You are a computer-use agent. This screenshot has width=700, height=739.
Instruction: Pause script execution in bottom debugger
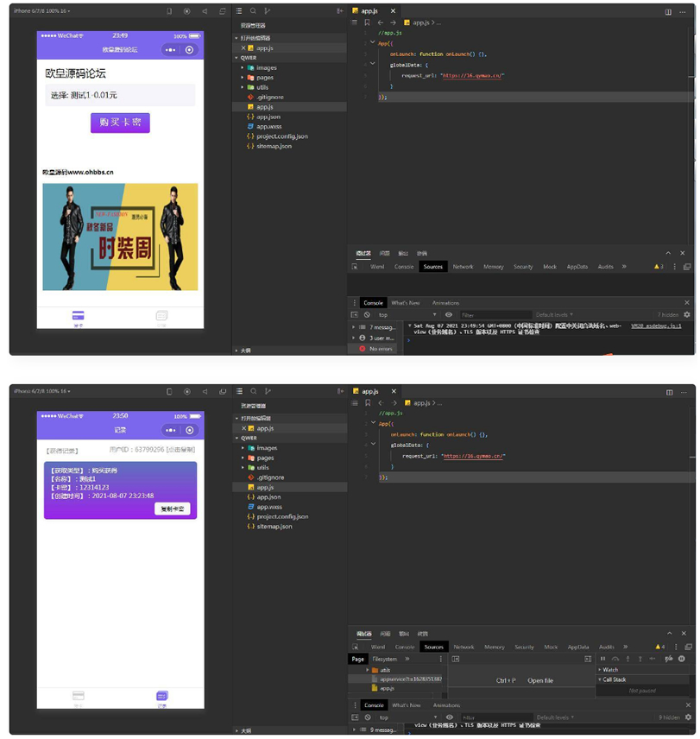(x=603, y=659)
